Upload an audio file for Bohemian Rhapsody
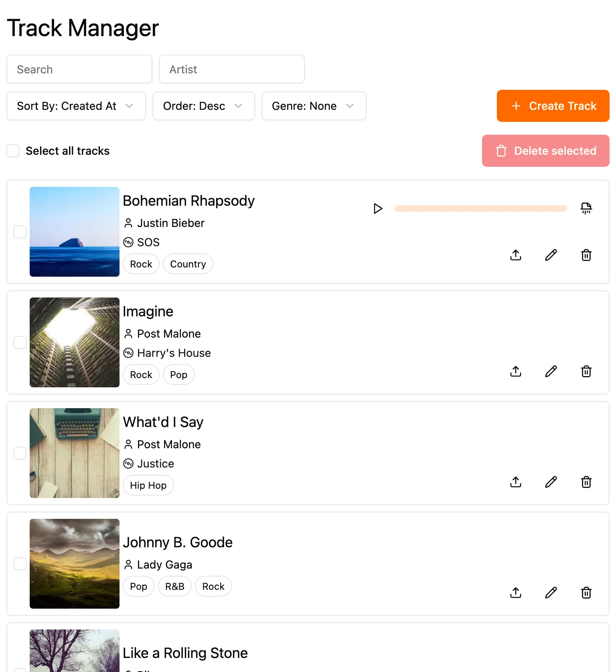The width and height of the screenshot is (616, 672). tap(515, 255)
